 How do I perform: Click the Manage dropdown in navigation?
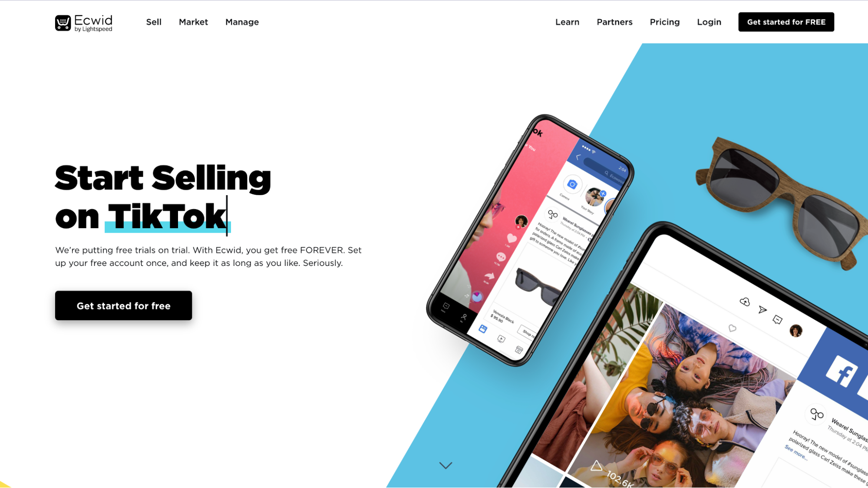click(x=242, y=21)
